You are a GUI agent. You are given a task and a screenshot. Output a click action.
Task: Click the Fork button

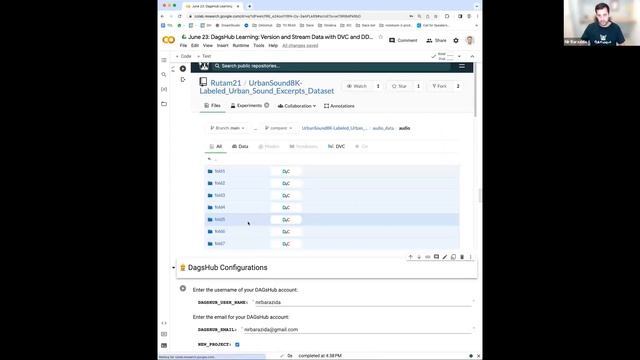[439, 86]
